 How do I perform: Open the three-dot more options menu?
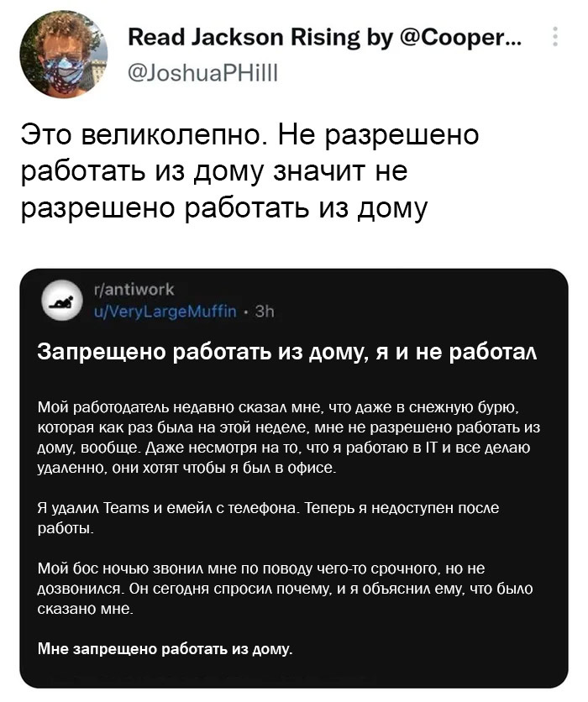(x=554, y=38)
